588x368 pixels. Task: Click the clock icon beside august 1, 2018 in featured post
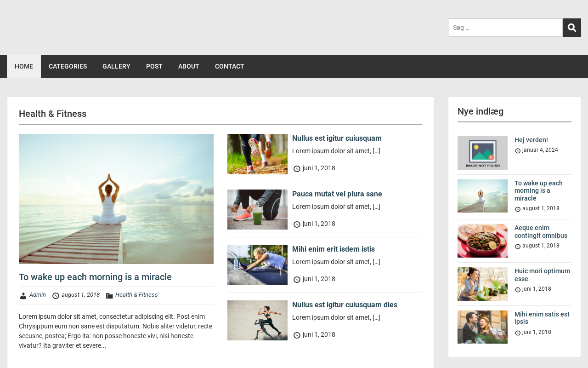pyautogui.click(x=56, y=296)
